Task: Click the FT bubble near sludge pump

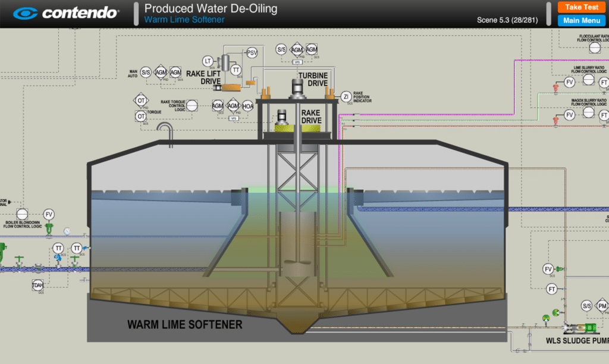Action: pos(552,289)
